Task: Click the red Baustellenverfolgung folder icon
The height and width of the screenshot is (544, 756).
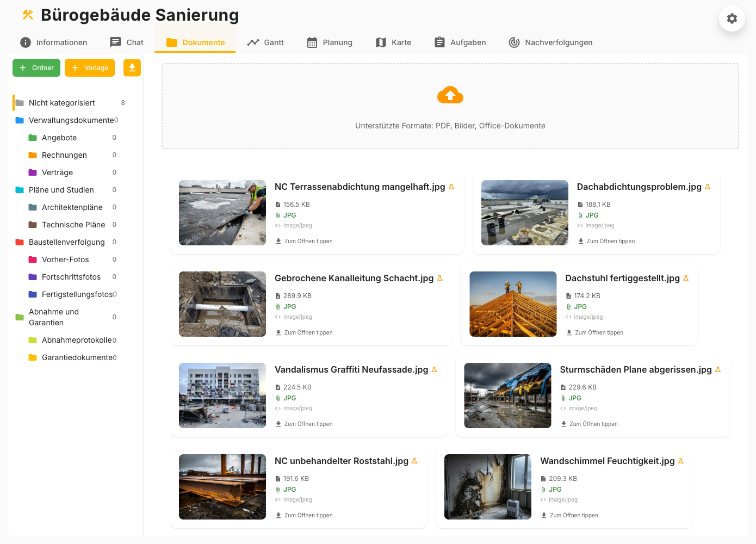Action: click(20, 242)
